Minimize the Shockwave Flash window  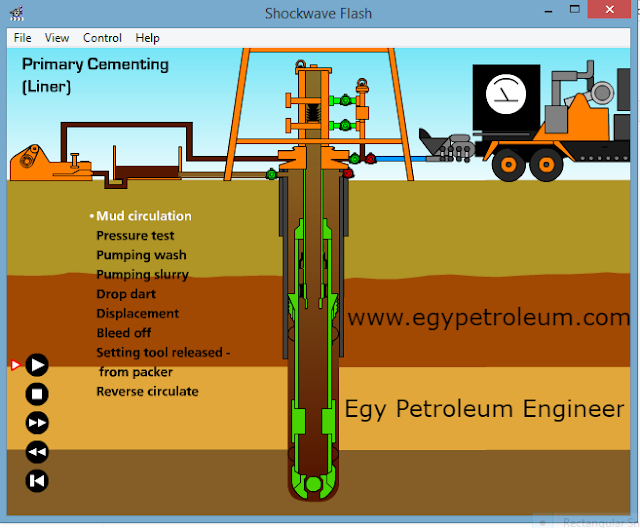pos(548,11)
